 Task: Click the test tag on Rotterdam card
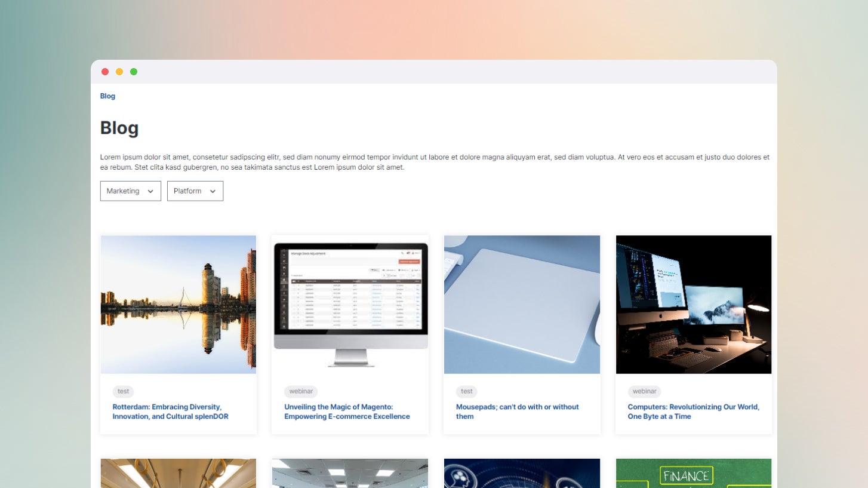(123, 391)
